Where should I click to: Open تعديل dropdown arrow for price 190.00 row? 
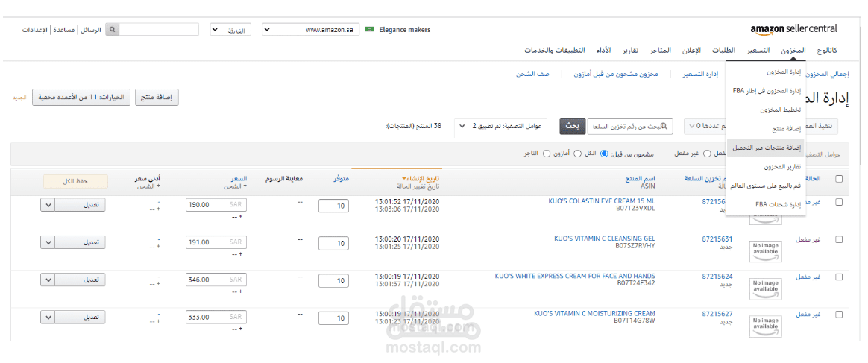(x=48, y=205)
